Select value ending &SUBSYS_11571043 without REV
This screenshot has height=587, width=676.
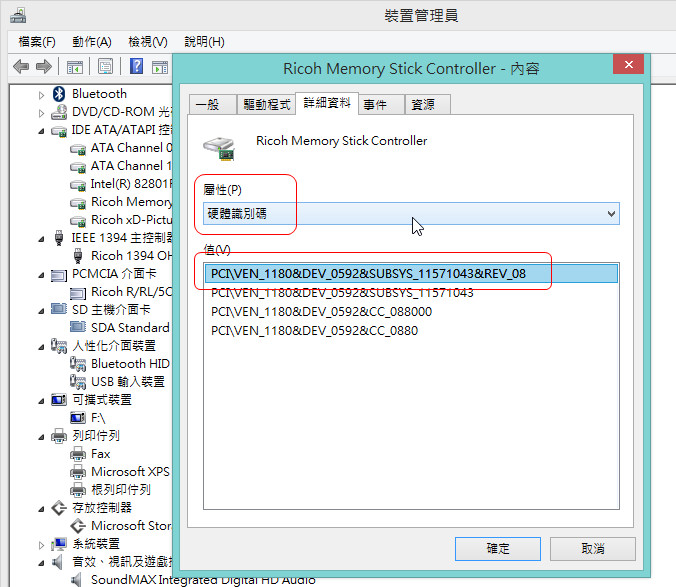click(342, 293)
